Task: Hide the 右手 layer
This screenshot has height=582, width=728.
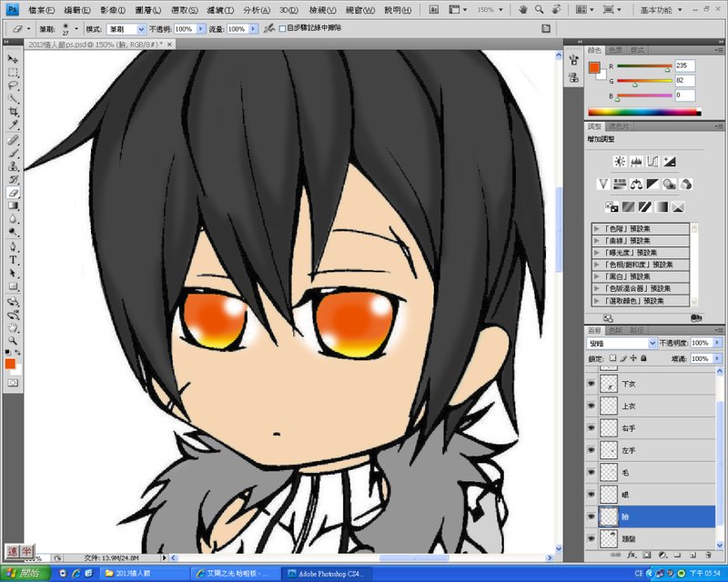Action: pos(591,428)
